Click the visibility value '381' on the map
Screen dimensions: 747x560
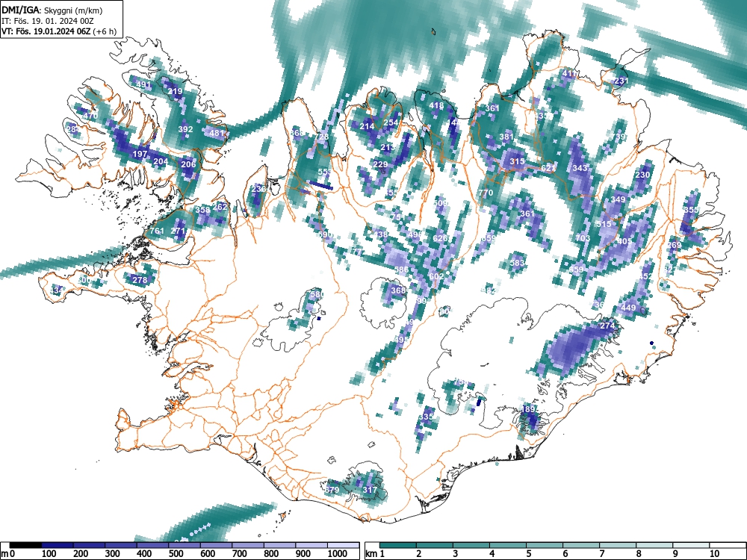point(506,137)
